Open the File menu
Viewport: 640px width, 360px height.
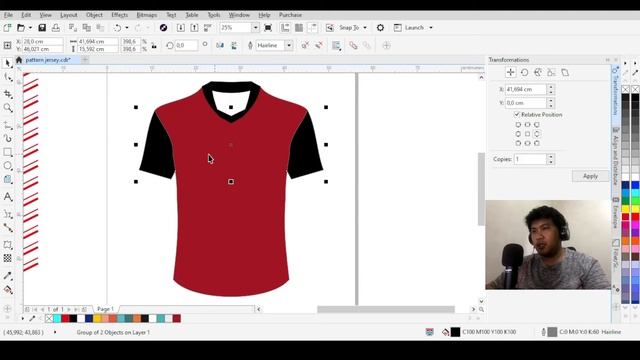[8, 15]
